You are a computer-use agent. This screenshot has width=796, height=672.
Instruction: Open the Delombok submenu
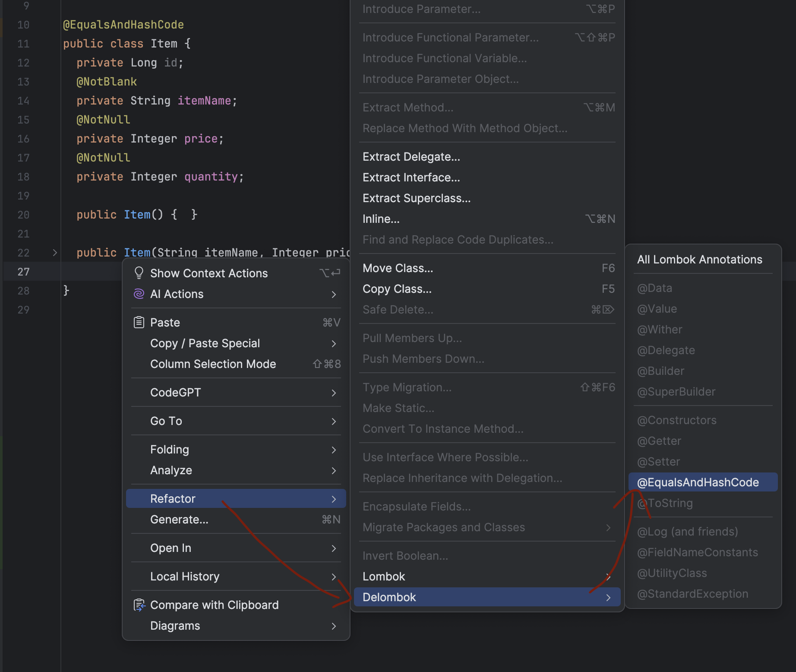point(487,597)
